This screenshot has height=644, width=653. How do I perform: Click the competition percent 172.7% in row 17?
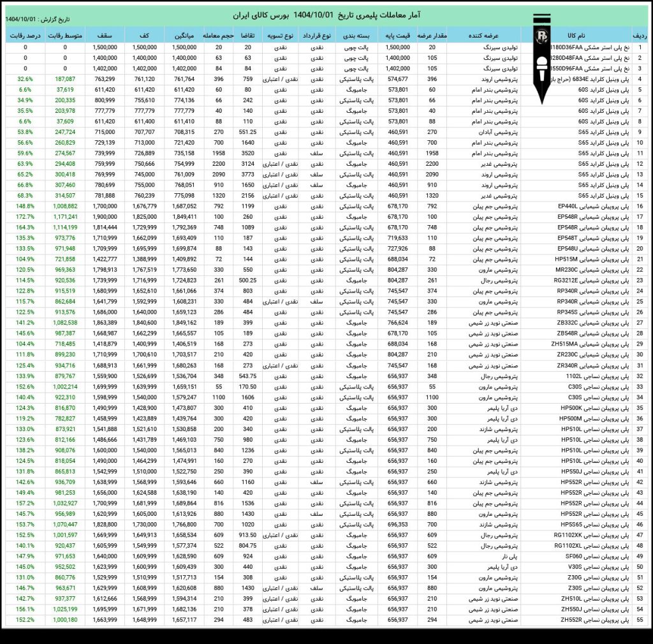pos(25,217)
